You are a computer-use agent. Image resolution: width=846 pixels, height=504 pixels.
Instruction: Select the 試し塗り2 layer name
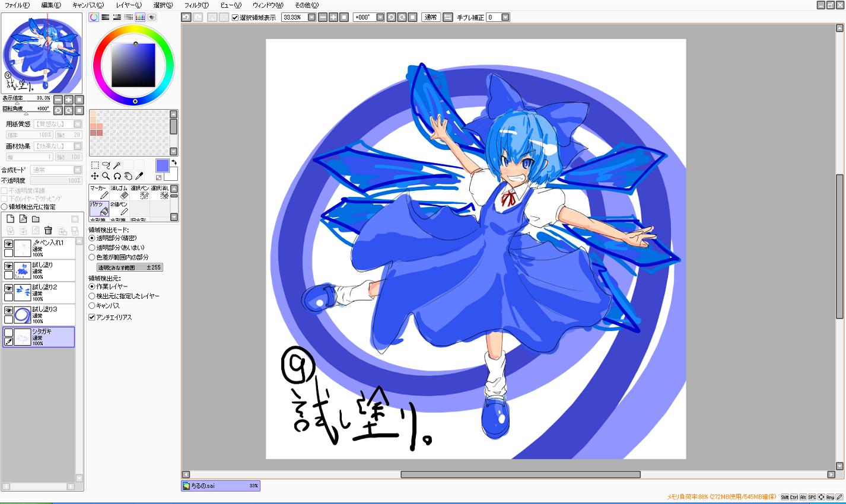point(45,287)
